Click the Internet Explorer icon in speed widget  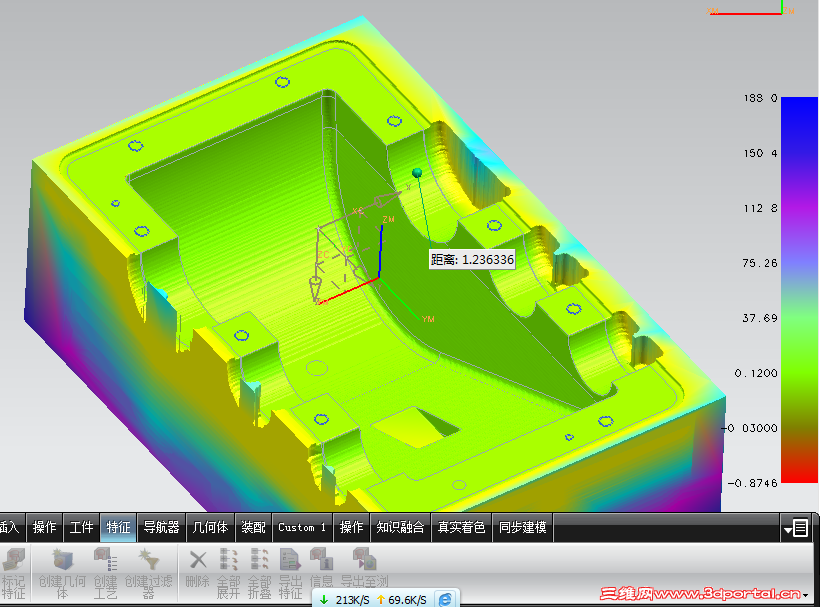(x=445, y=599)
